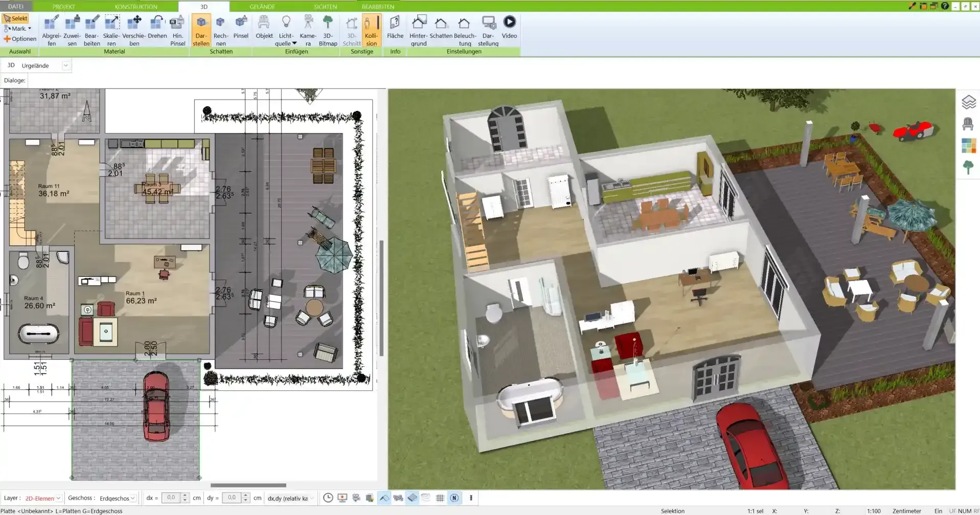980x515 pixels.
Task: Toggle the grid icon in bottom toolbar
Action: (x=440, y=498)
